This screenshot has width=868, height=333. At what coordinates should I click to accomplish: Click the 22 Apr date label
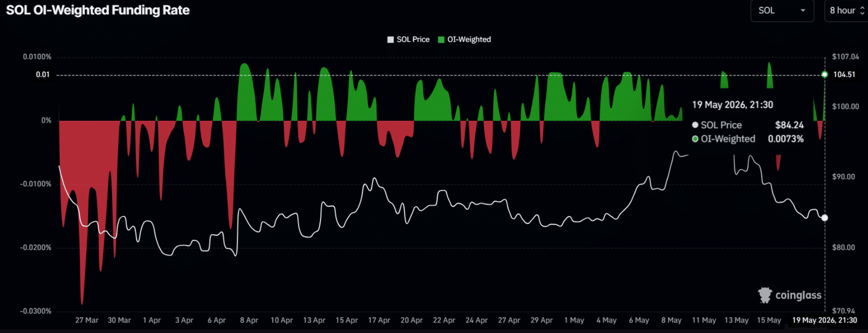pyautogui.click(x=444, y=320)
